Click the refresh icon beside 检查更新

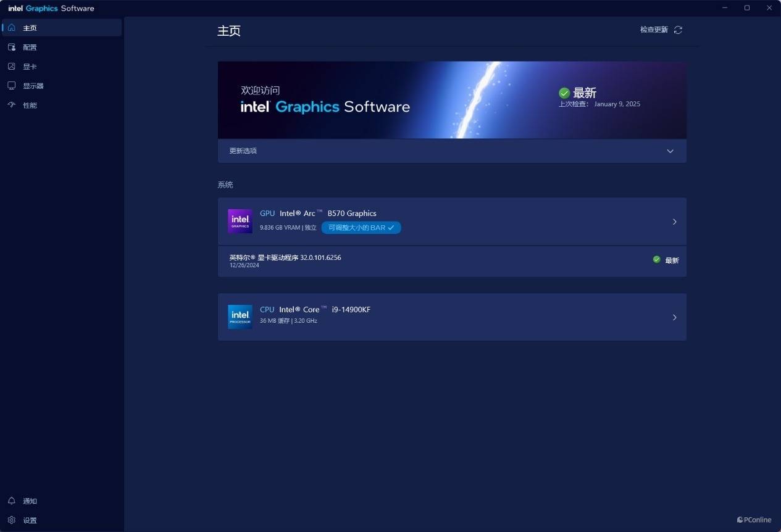[678, 30]
